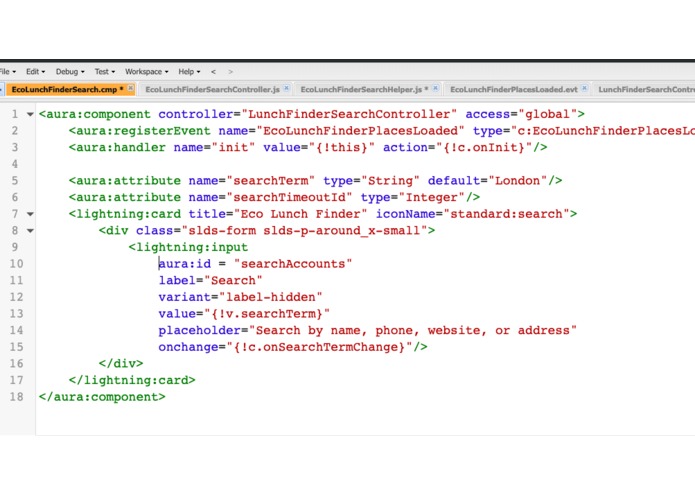Click the placeholder text on line 14
695x494 pixels.
[x=413, y=330]
